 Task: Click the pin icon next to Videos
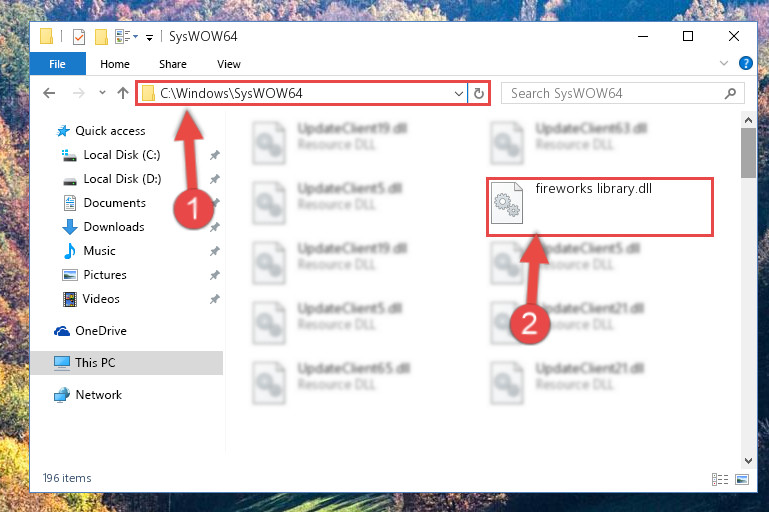click(214, 299)
